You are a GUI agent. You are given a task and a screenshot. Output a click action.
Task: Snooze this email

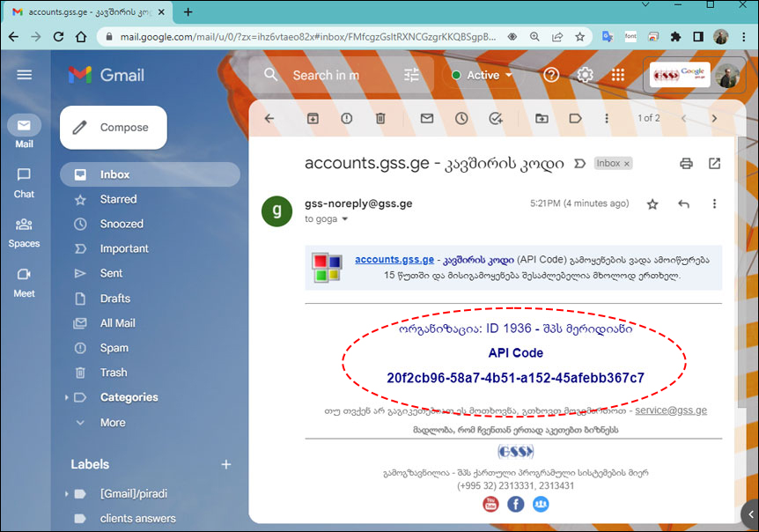coord(461,118)
